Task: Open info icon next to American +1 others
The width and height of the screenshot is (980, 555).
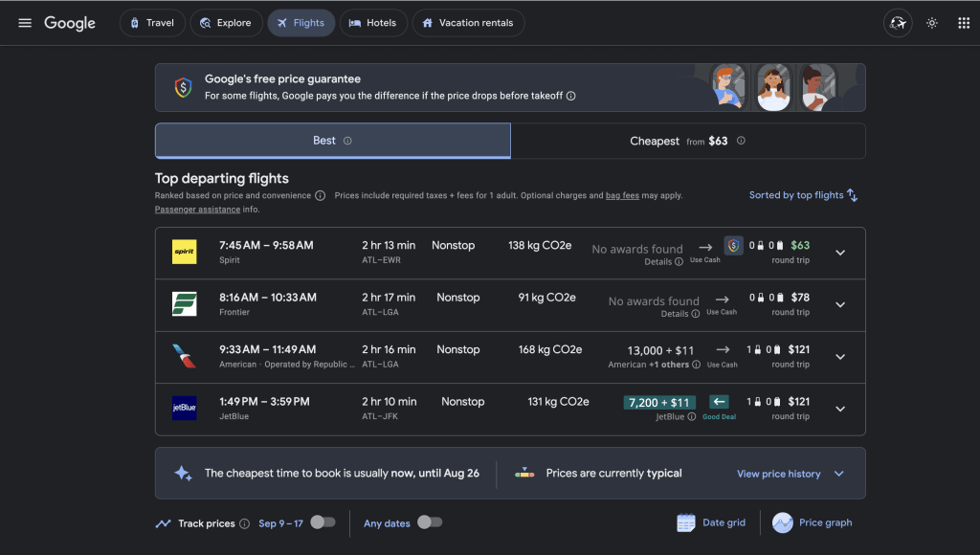Action: click(696, 365)
